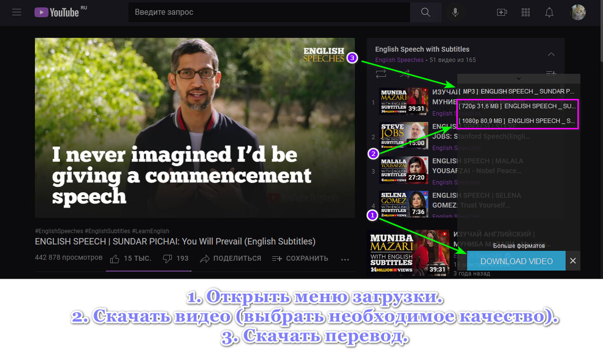Screen dimensions: 603x364
Task: Collapse the download menu top chevron
Action: coord(519,78)
